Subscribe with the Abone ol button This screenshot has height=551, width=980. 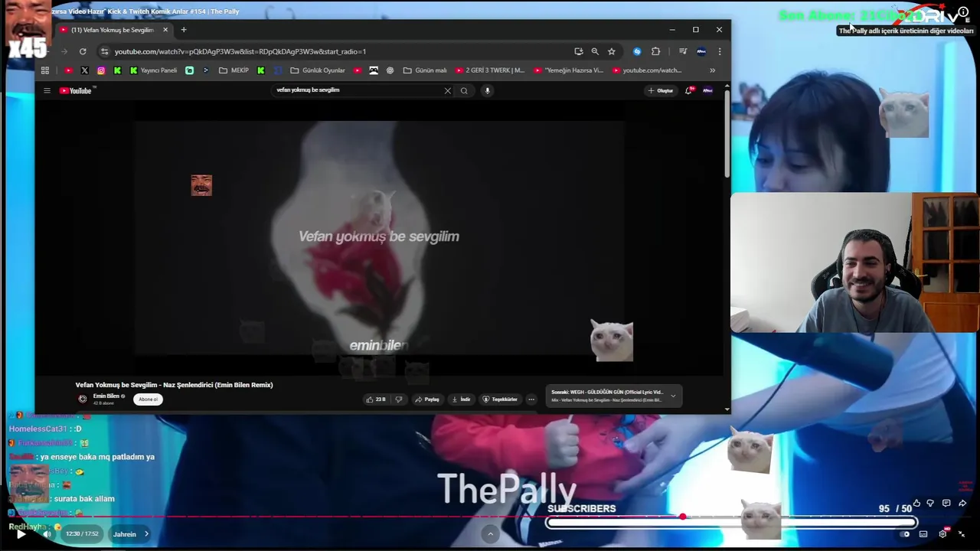149,399
